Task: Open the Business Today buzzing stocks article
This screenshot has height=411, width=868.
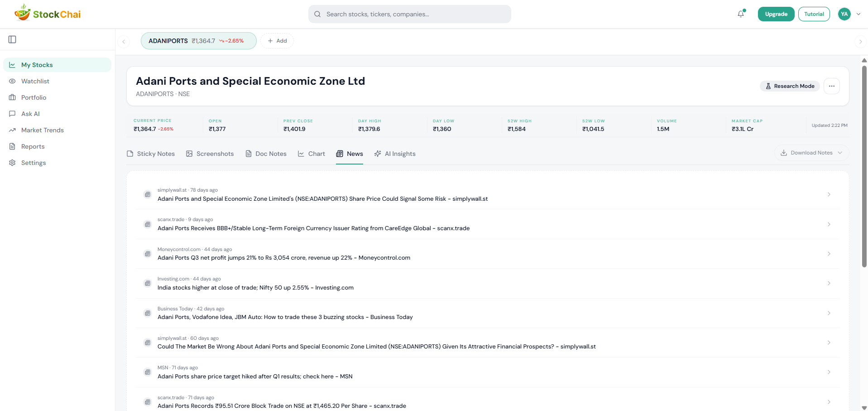Action: (488, 313)
